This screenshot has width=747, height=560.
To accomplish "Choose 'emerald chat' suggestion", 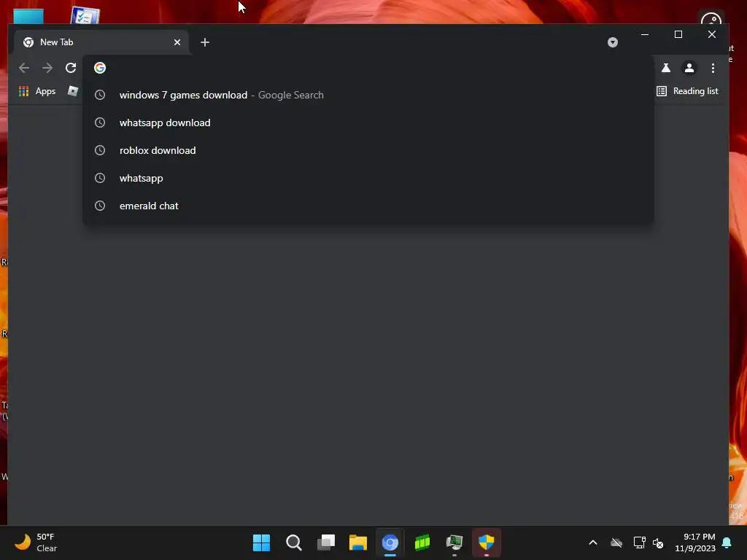I will (x=368, y=205).
